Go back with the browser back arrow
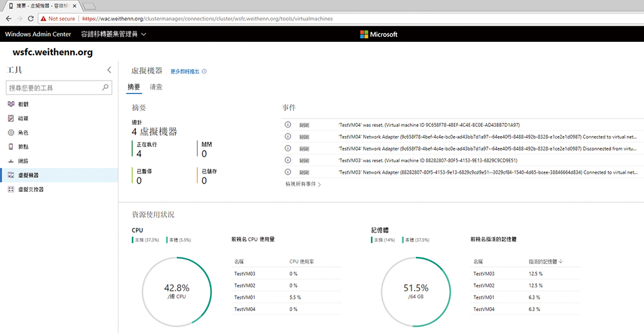 coord(8,19)
